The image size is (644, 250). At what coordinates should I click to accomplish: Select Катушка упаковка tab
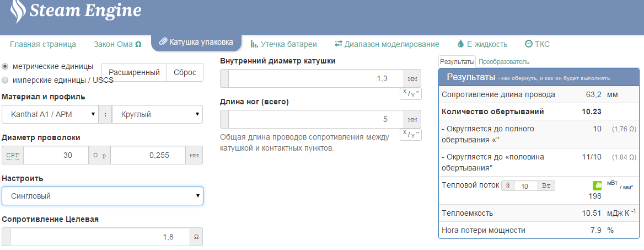pyautogui.click(x=196, y=42)
